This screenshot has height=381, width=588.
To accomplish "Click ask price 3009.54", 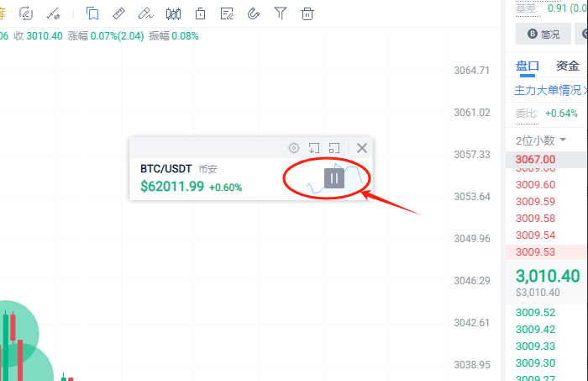I will click(x=536, y=235).
